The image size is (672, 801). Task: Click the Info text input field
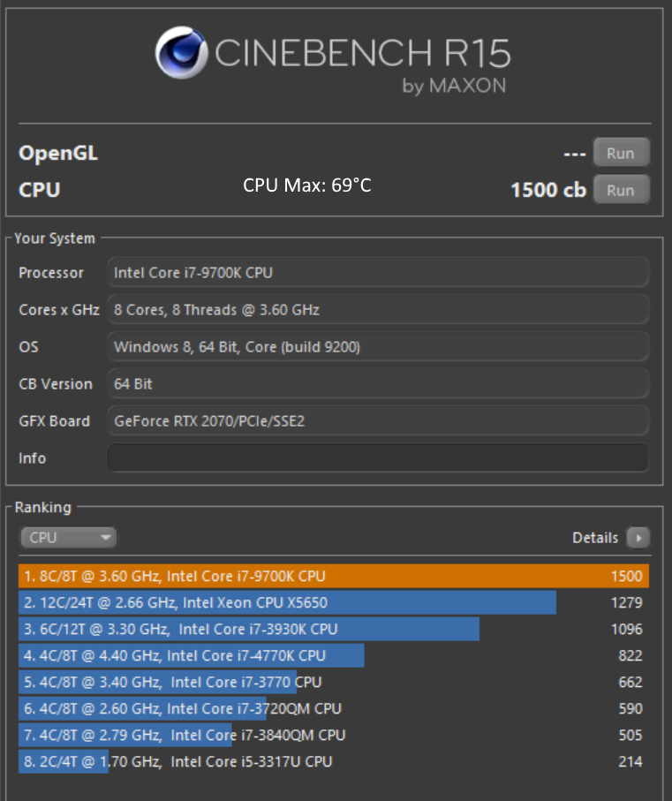(378, 458)
